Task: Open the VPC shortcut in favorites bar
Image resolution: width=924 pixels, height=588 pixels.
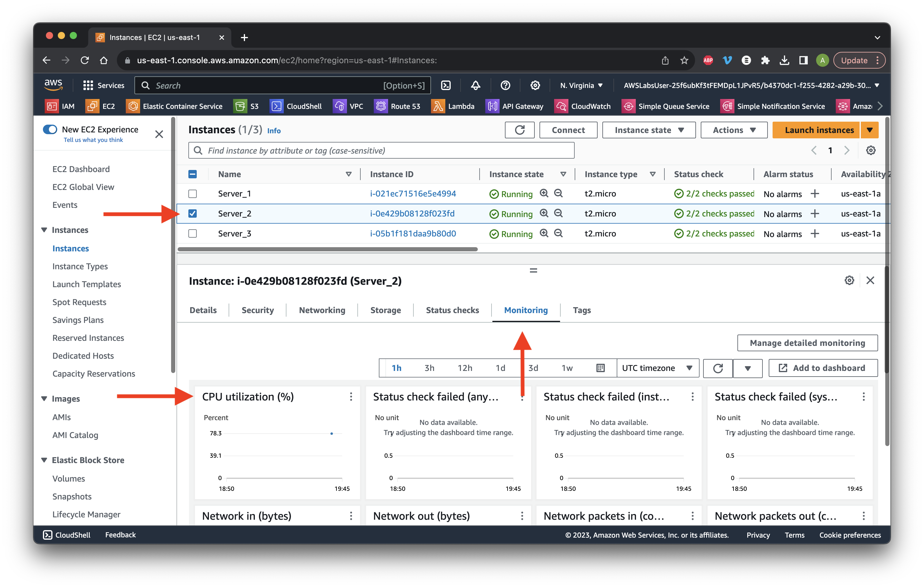Action: pos(348,106)
